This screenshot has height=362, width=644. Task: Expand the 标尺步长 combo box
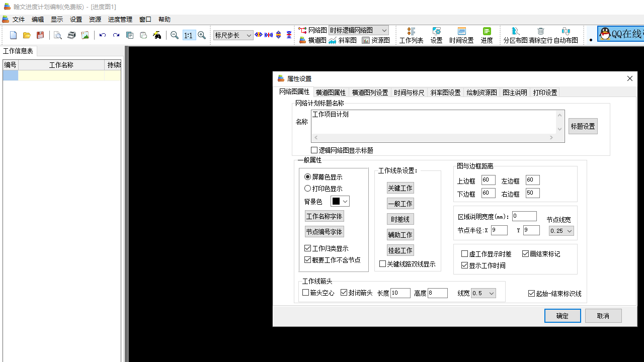[250, 35]
